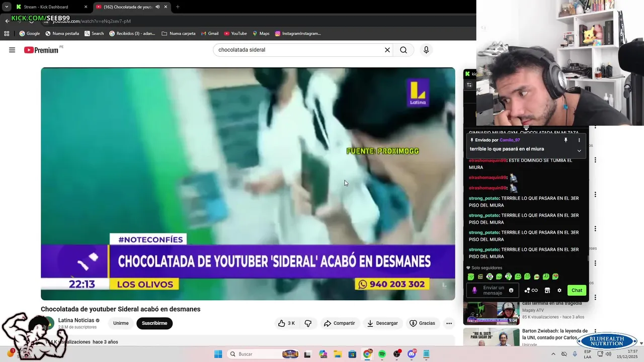Click the Unirme button
644x362 pixels.
point(121,323)
